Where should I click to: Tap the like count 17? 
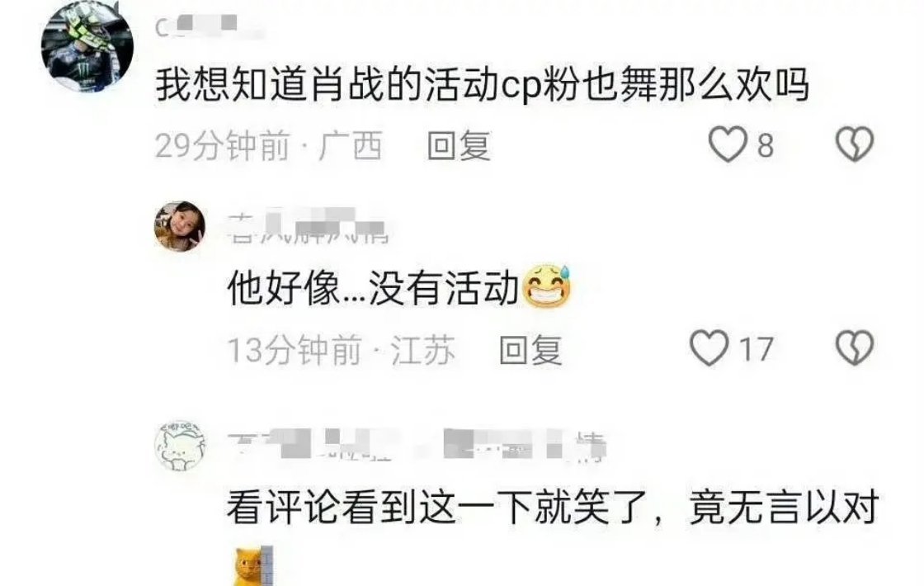(756, 349)
